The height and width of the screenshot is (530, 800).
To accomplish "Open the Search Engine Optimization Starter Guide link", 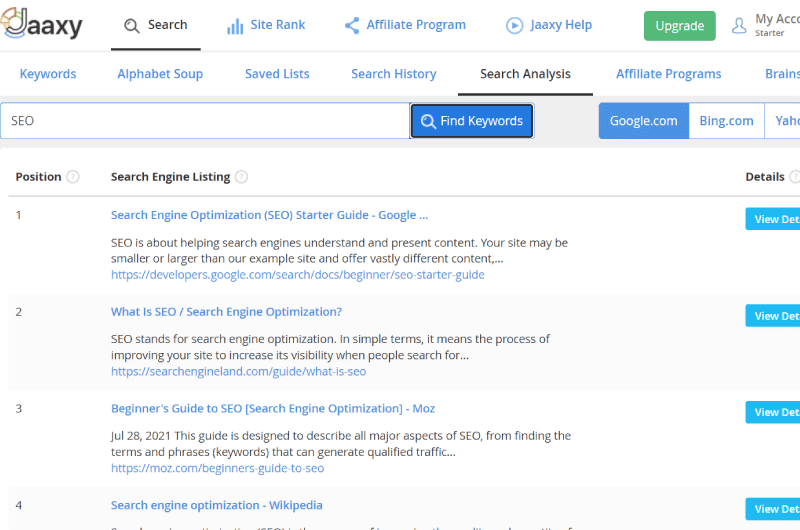I will (x=269, y=215).
